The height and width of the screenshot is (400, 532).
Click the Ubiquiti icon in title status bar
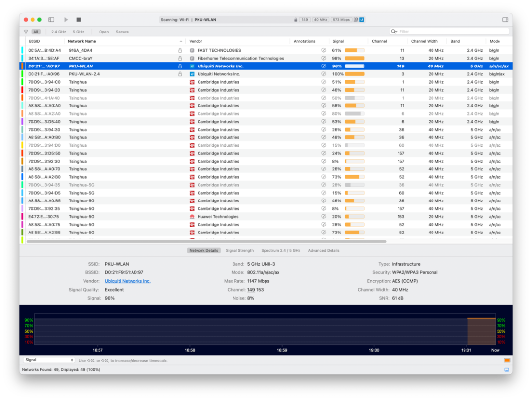[x=362, y=20]
